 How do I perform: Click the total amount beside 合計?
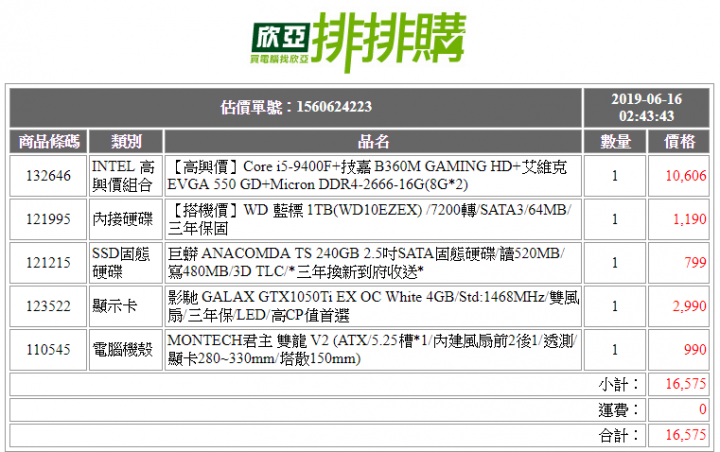[x=686, y=435]
